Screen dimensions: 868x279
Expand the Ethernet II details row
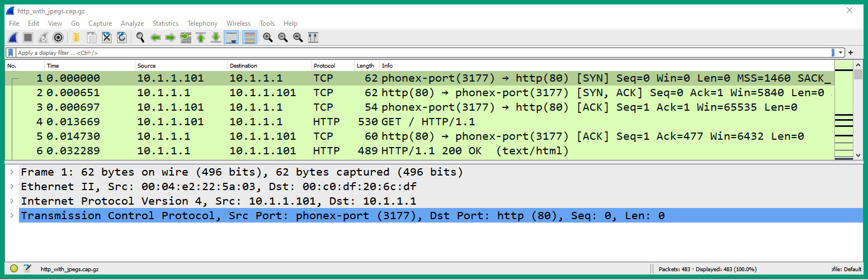coord(12,186)
